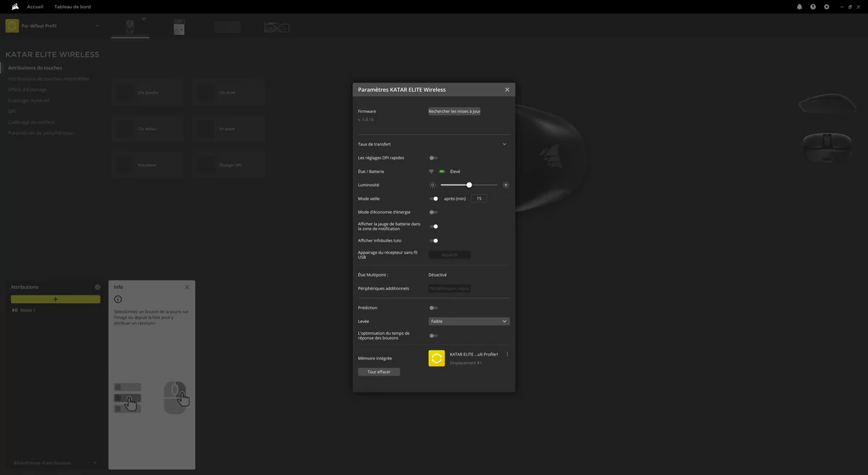This screenshot has width=868, height=475.
Task: Click the yellow plus add attribution button
Action: click(x=56, y=299)
